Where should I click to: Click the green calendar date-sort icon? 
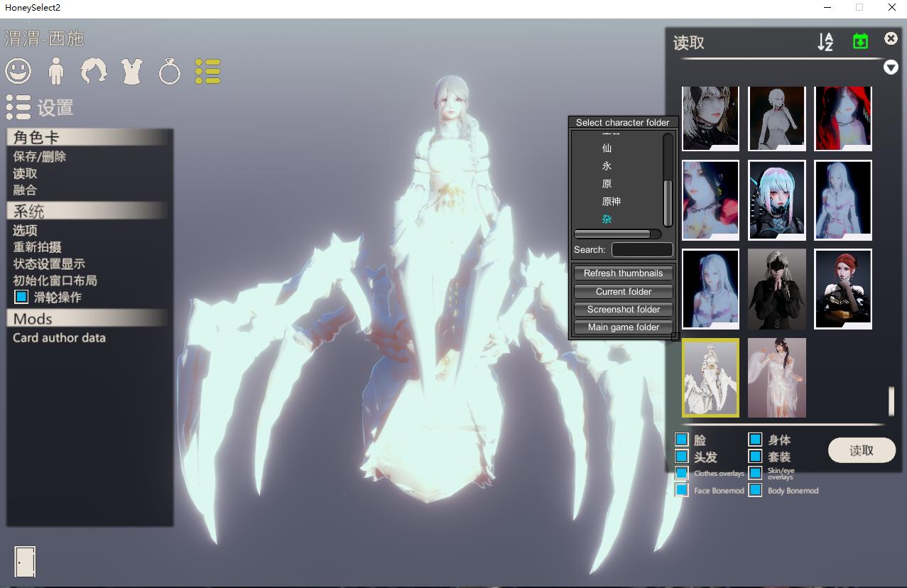pyautogui.click(x=860, y=41)
